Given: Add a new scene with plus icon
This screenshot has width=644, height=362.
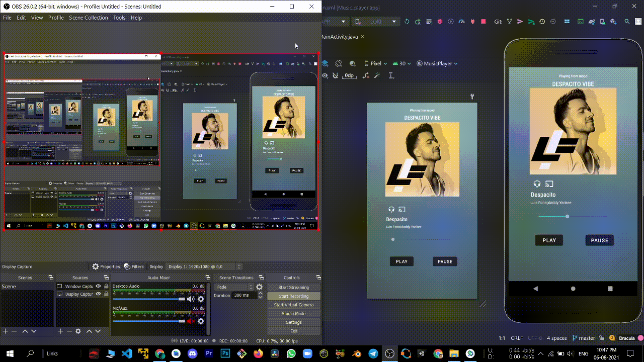Looking at the screenshot, I should 6,331.
